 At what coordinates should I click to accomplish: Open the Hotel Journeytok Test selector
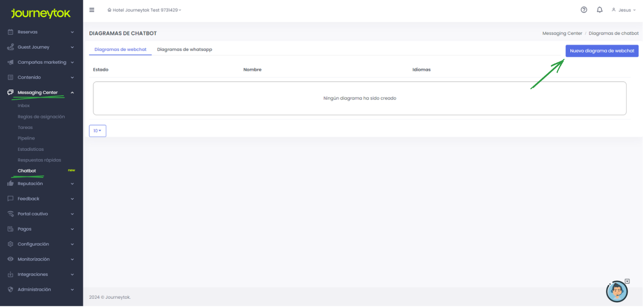click(x=145, y=10)
